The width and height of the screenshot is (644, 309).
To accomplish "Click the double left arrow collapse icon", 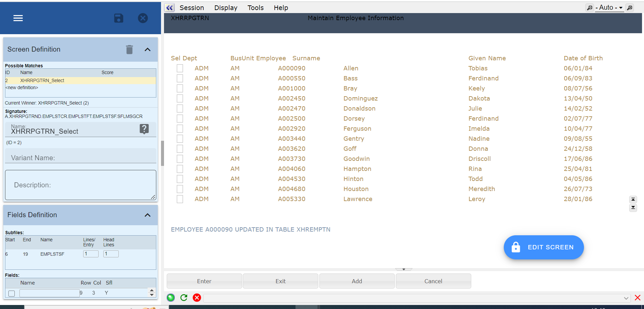I will (170, 8).
